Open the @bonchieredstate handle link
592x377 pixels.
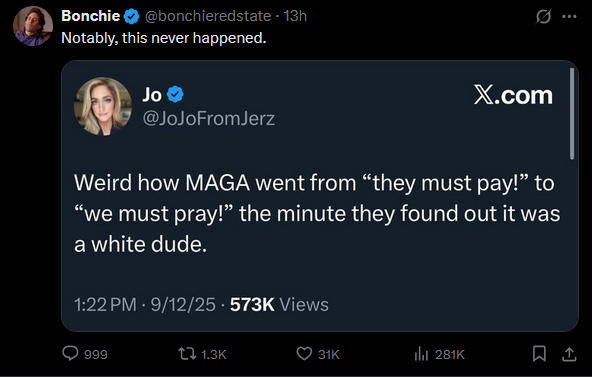[x=208, y=16]
